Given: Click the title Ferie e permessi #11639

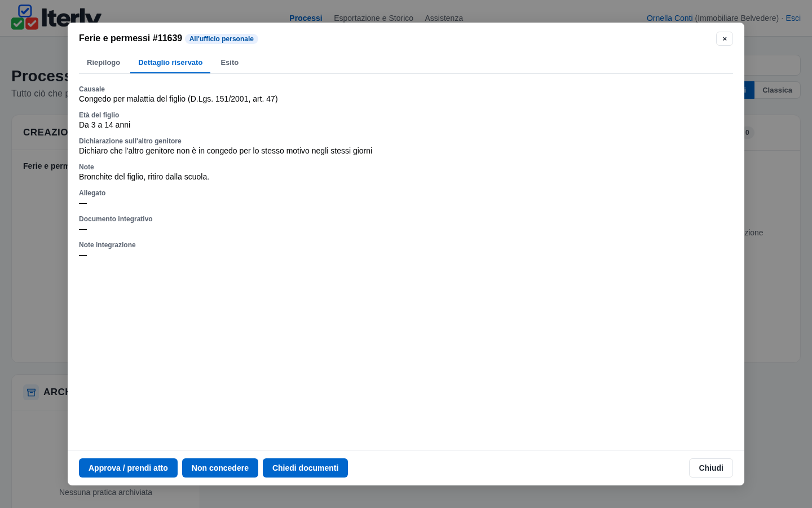Looking at the screenshot, I should [x=130, y=38].
